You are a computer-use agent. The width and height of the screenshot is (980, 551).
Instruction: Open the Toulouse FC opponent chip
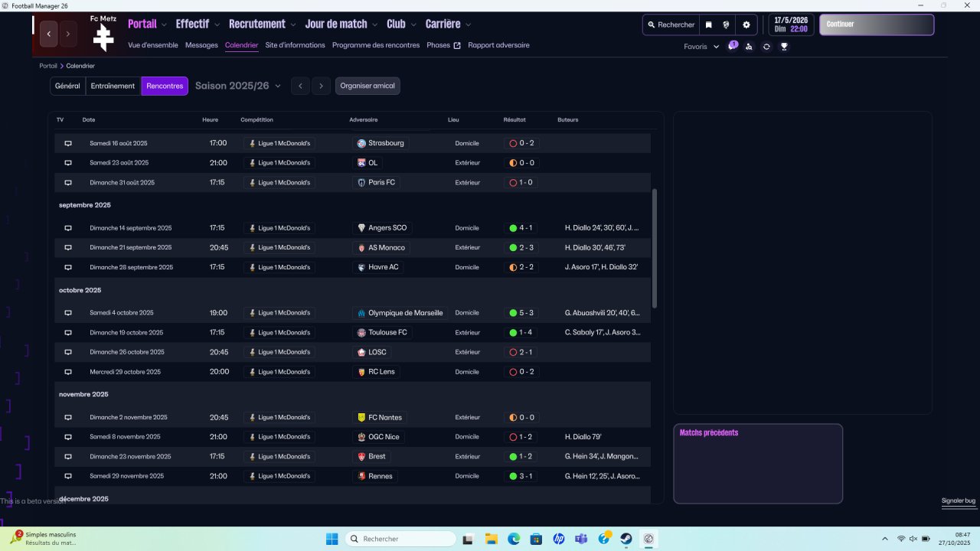click(382, 333)
